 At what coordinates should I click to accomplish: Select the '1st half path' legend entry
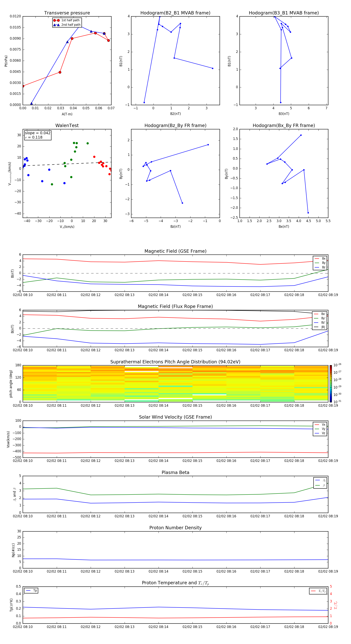[67, 20]
